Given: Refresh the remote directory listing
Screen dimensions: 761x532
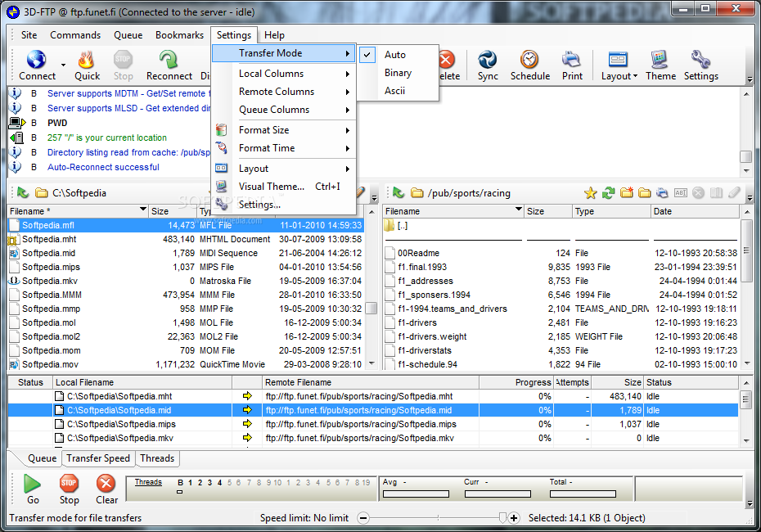Looking at the screenshot, I should pyautogui.click(x=608, y=193).
